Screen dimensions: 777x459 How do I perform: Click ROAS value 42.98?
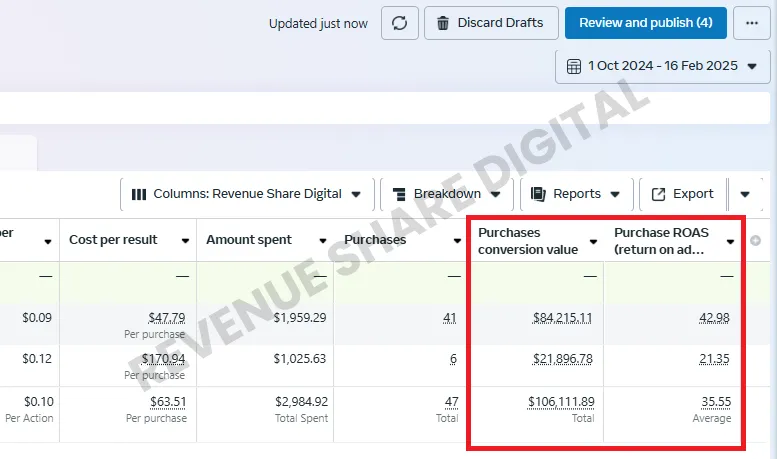click(714, 318)
